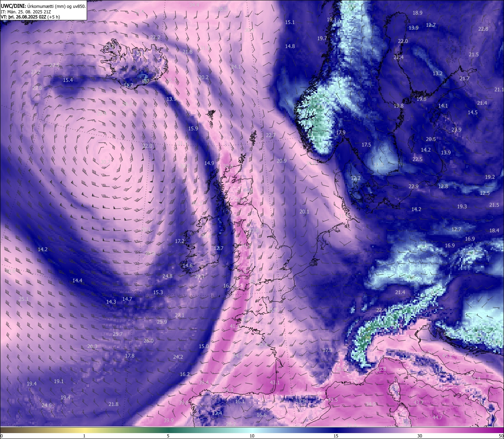The height and width of the screenshot is (439, 504).
Task: Click the map value 24.2
Action: (x=178, y=357)
